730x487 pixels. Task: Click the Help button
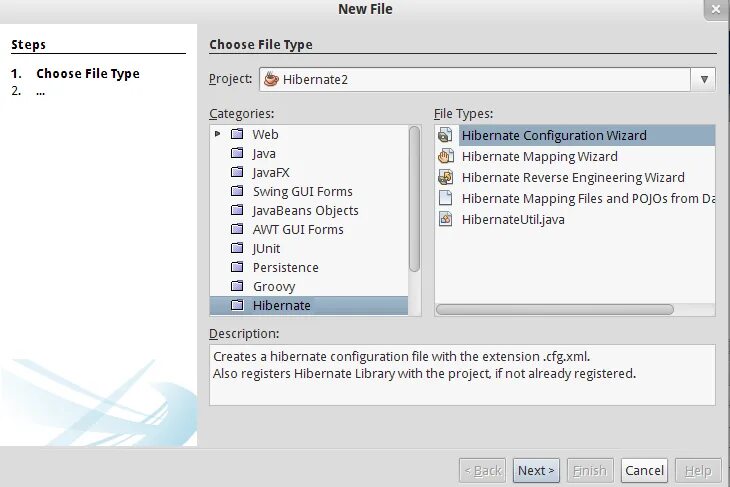[698, 471]
